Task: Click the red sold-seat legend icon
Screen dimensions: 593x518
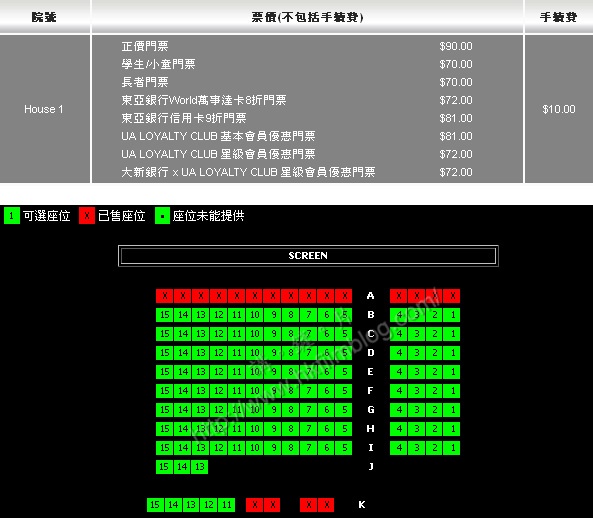Action: (87, 216)
